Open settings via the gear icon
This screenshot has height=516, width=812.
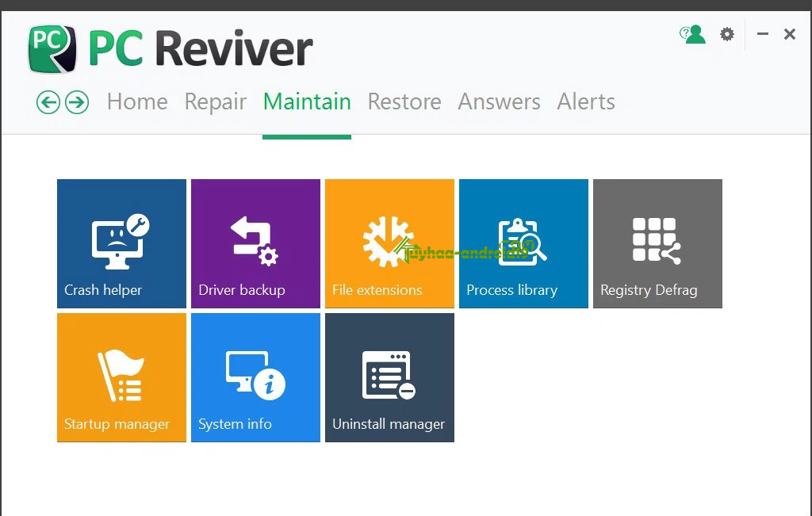click(x=727, y=34)
